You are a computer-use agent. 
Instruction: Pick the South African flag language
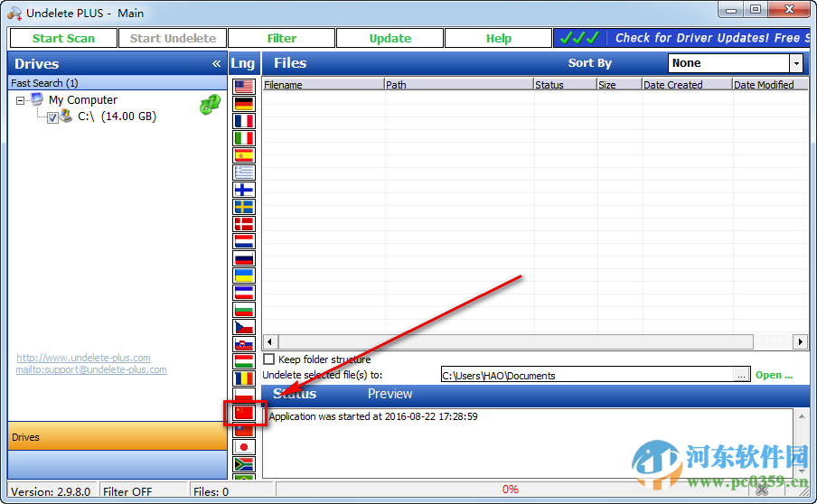(x=244, y=464)
